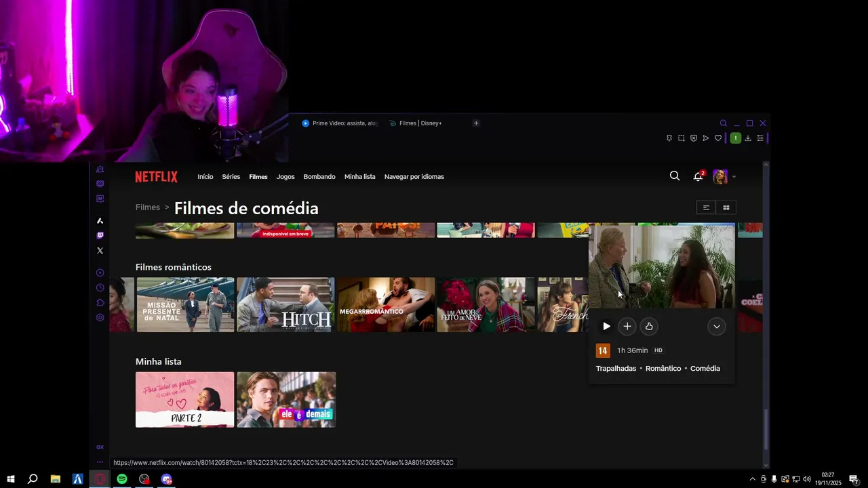Open the Twitch sidebar icon

[x=100, y=236]
